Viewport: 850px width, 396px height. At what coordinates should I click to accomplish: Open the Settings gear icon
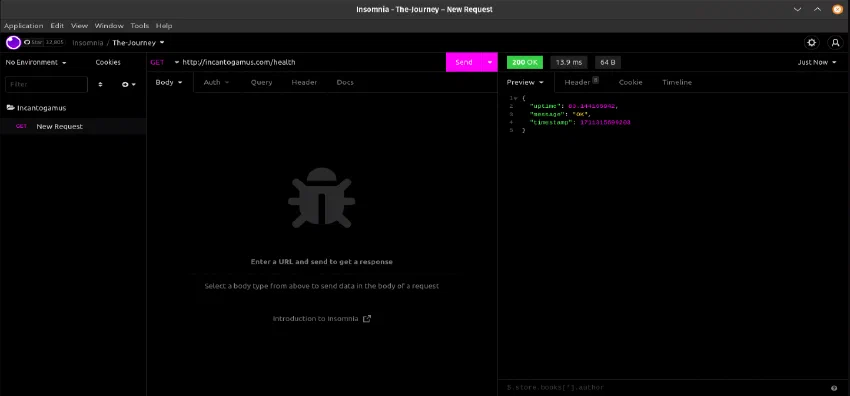(812, 42)
